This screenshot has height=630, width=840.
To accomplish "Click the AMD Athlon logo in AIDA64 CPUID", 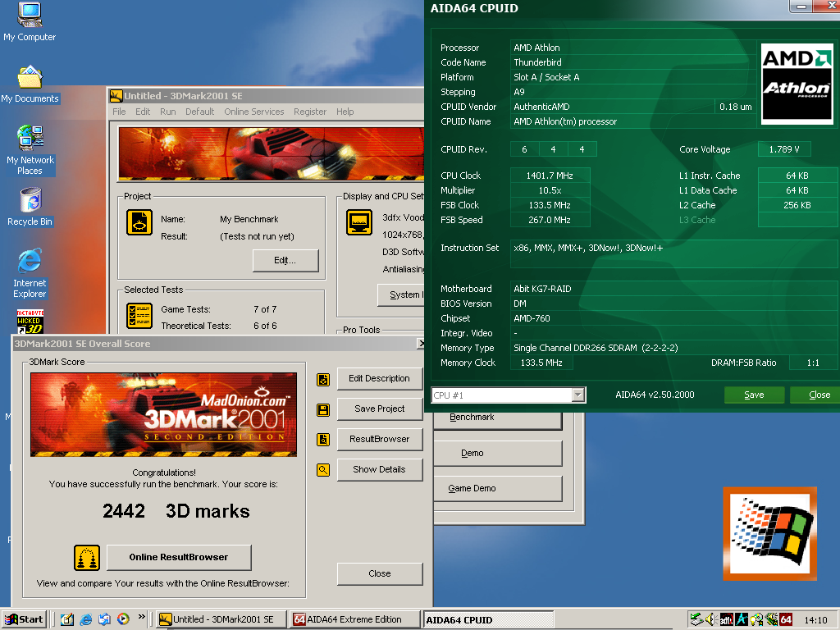I will click(x=797, y=84).
